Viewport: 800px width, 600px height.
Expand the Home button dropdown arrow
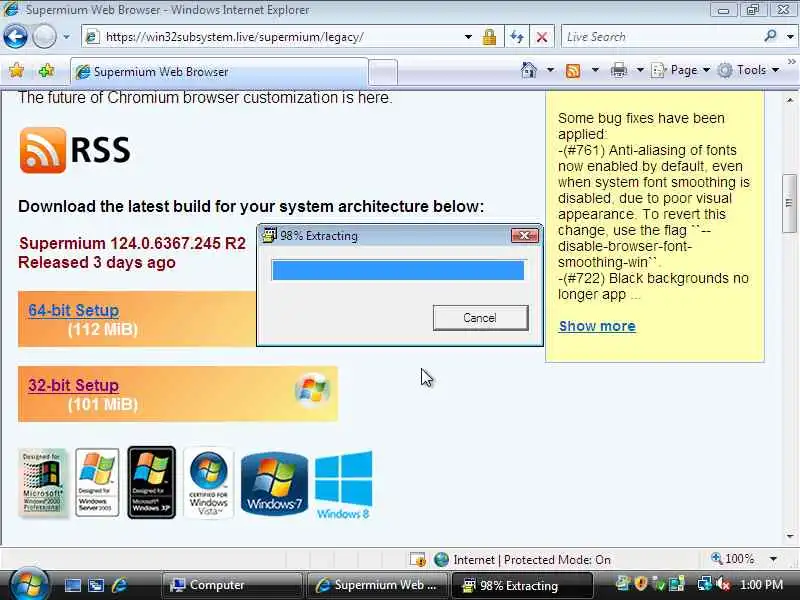tap(550, 70)
